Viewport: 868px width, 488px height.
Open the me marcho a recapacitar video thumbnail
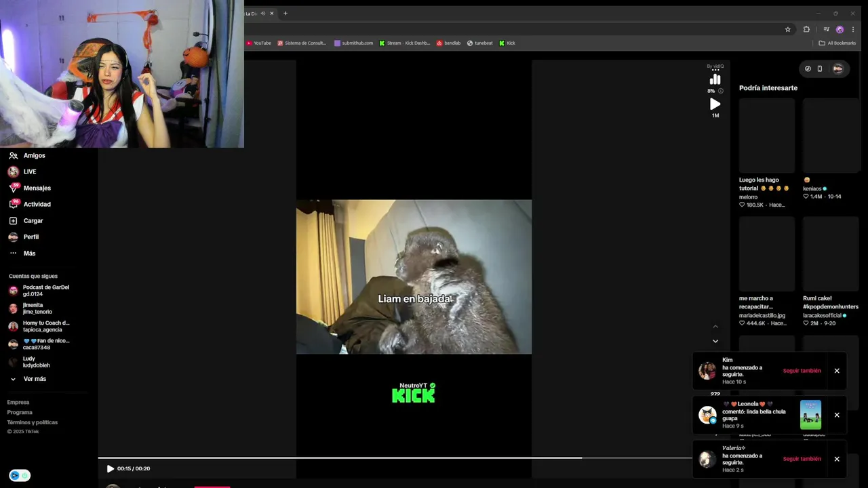[767, 254]
